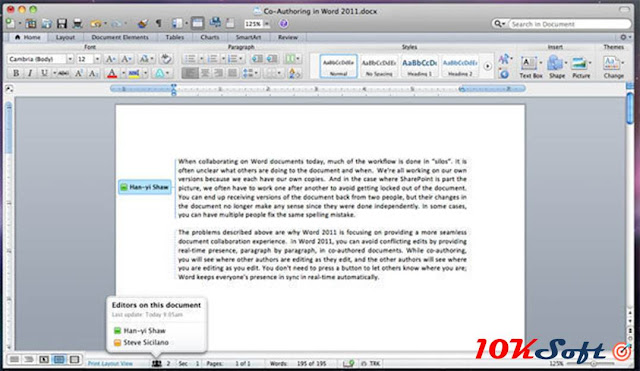
Task: Open the Document Elements tab
Action: pyautogui.click(x=120, y=37)
